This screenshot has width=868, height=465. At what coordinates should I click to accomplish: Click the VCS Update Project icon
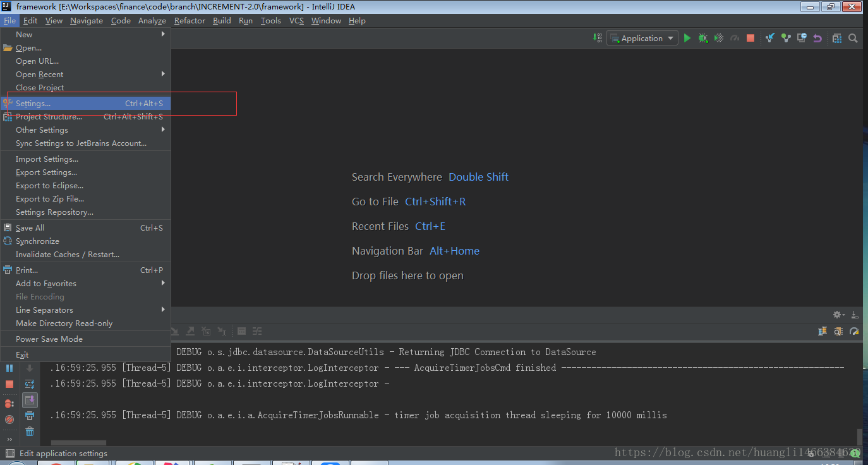pyautogui.click(x=770, y=38)
